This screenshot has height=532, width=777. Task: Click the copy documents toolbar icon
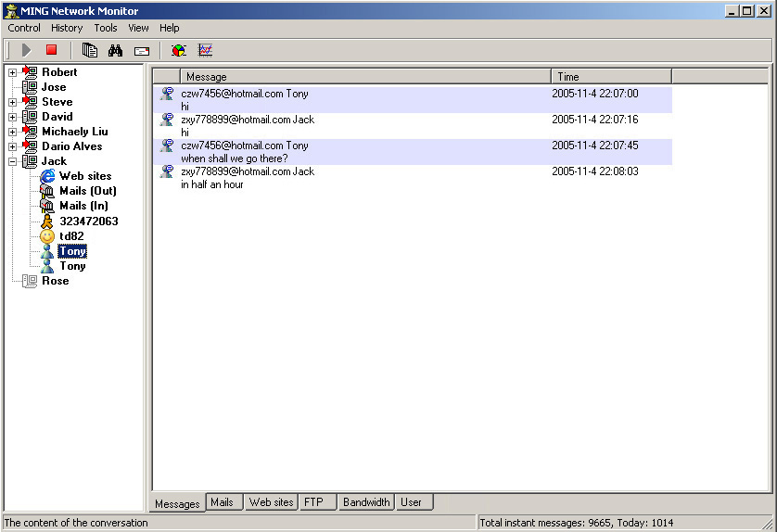pyautogui.click(x=90, y=50)
